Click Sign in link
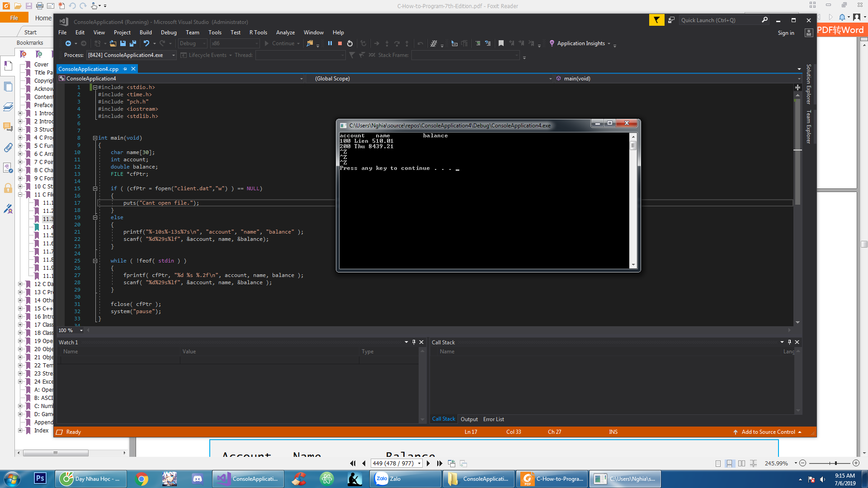Viewport: 868px width, 488px height. click(x=786, y=33)
